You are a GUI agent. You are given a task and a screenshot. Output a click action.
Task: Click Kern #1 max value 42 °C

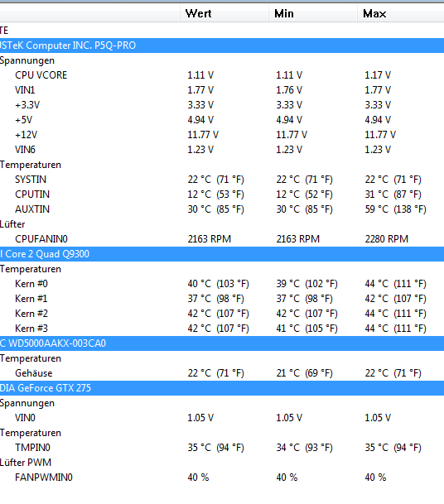[395, 299]
